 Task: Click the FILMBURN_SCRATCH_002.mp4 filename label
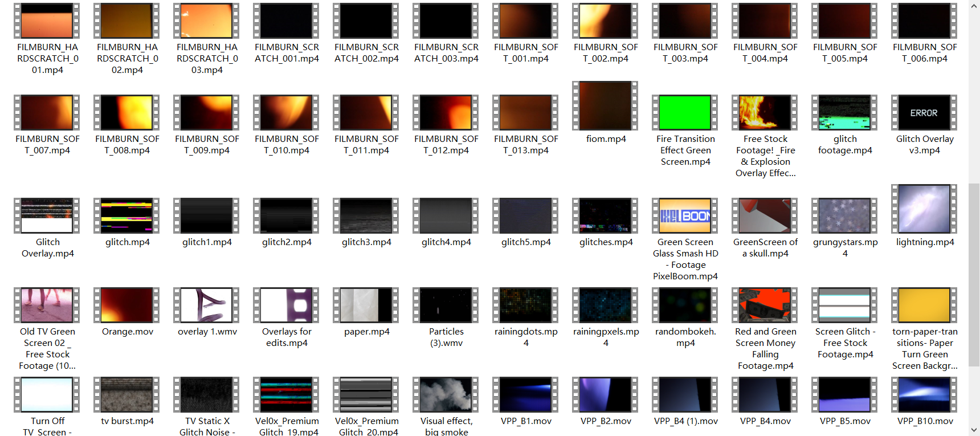(366, 53)
